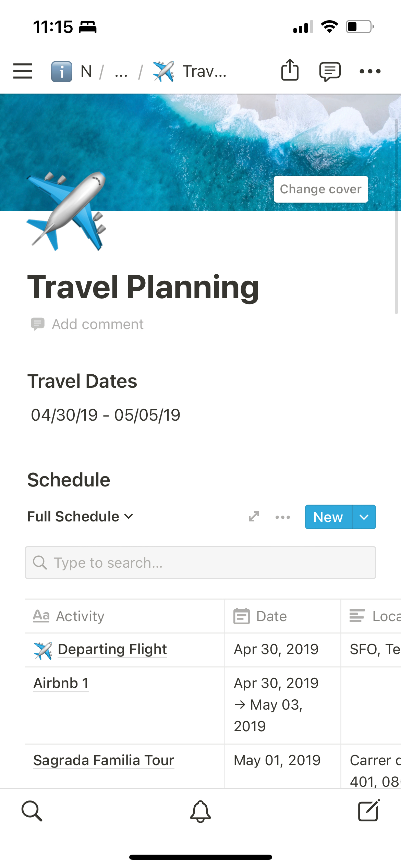Open the three-dot page options menu

click(370, 71)
